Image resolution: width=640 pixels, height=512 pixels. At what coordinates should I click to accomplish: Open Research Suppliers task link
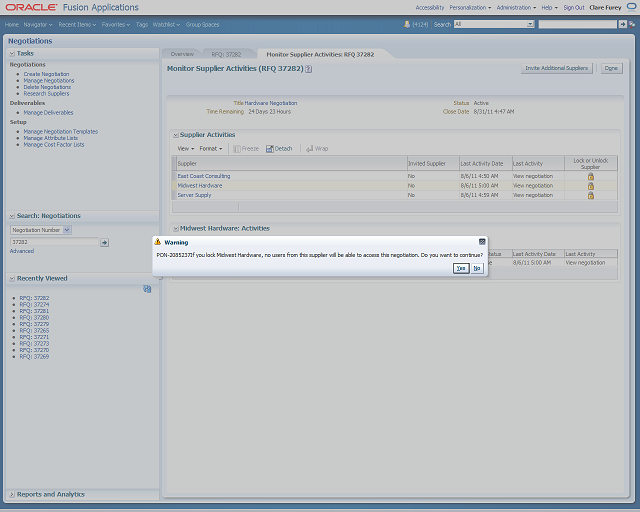tap(47, 94)
